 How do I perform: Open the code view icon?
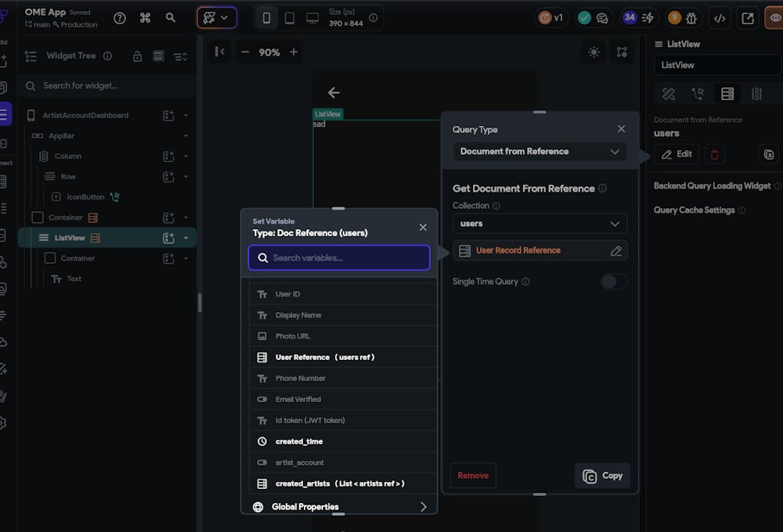pyautogui.click(x=720, y=18)
